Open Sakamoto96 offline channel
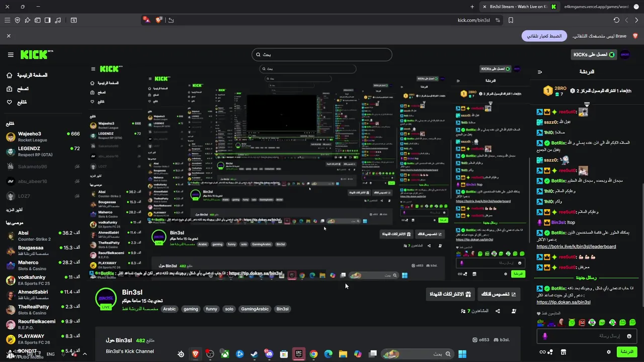Viewport: 644px width, 362px height. point(43,166)
